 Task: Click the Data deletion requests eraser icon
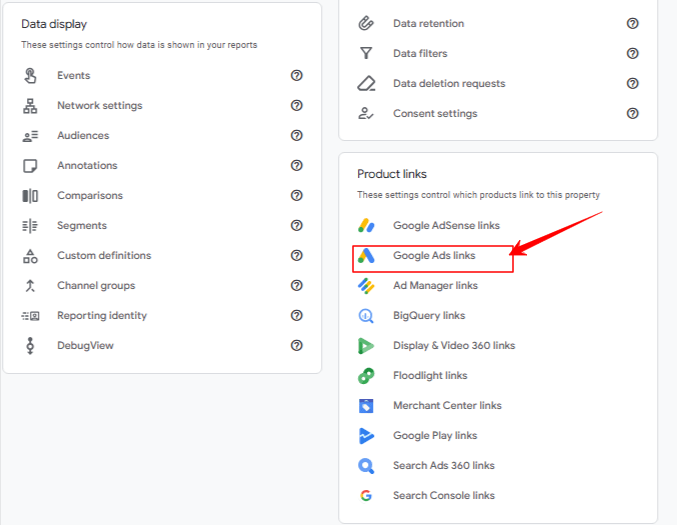366,83
